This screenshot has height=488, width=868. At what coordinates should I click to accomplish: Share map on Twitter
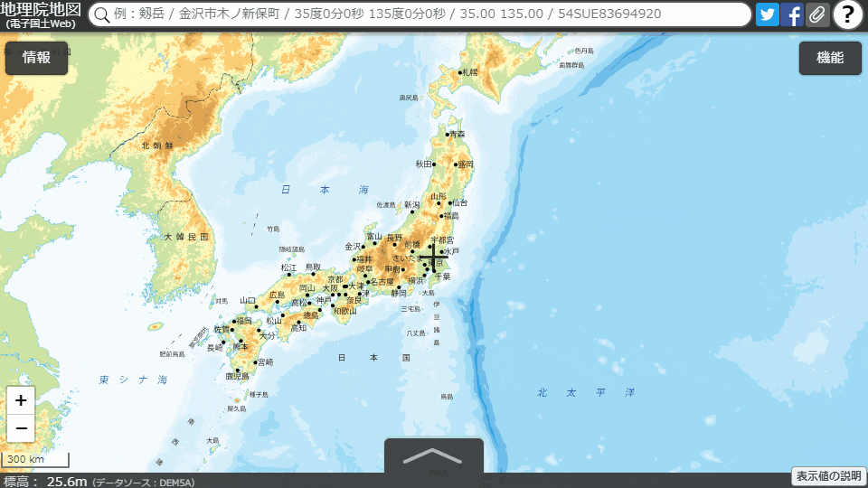768,14
